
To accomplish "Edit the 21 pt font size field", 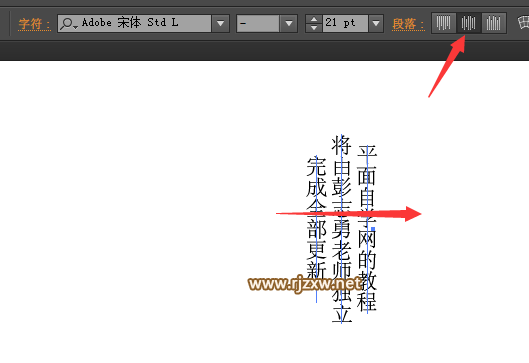I will click(345, 23).
